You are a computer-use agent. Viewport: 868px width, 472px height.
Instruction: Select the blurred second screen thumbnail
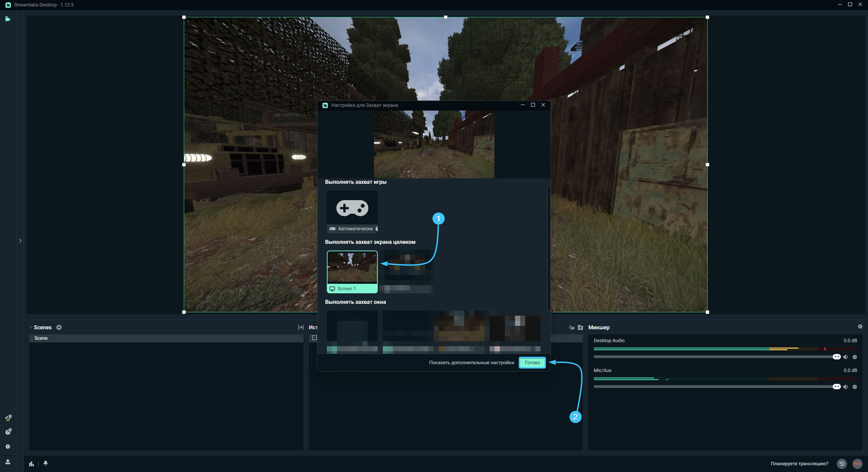[x=406, y=272]
